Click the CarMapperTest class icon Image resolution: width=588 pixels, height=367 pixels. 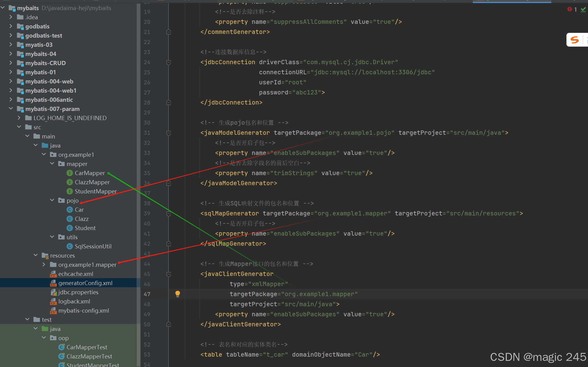[x=61, y=347]
